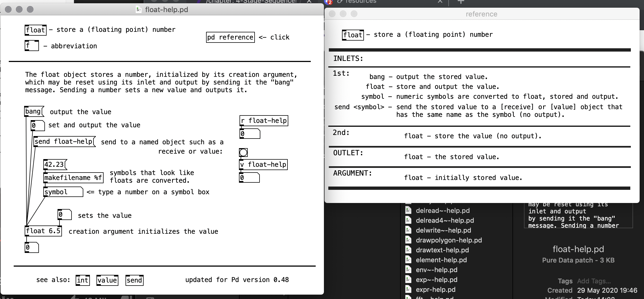Screen dimensions: 644x299
Task: Click the pd reference button
Action: click(x=230, y=37)
